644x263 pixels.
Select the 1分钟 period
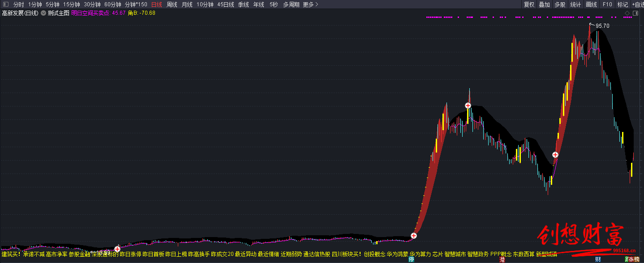(35, 4)
